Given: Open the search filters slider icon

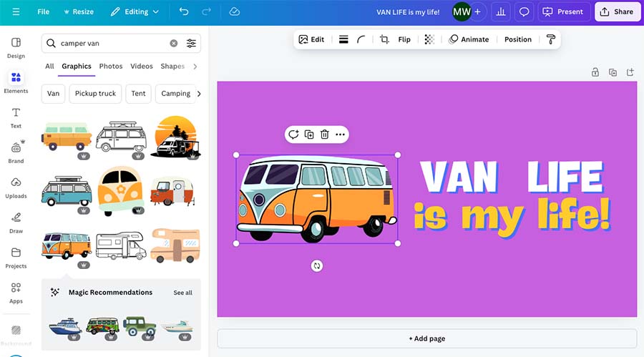Looking at the screenshot, I should 191,43.
